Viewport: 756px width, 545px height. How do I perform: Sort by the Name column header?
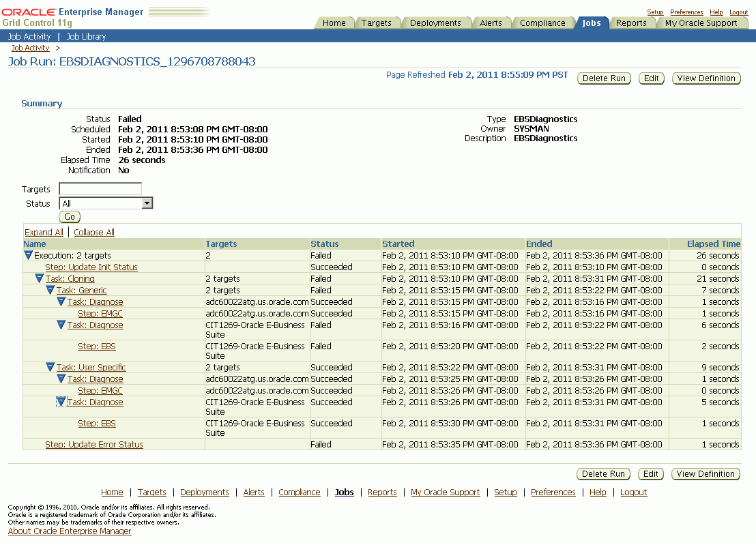click(35, 244)
